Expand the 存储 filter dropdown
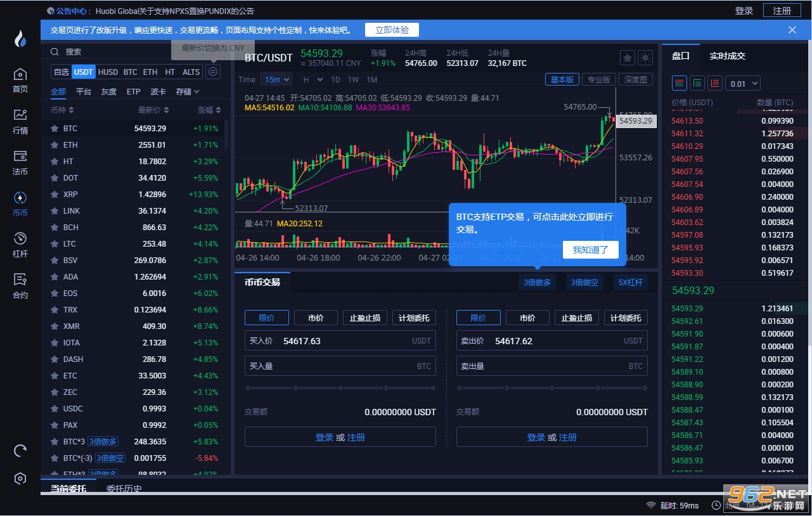Viewport: 812px width, 516px height. (187, 91)
